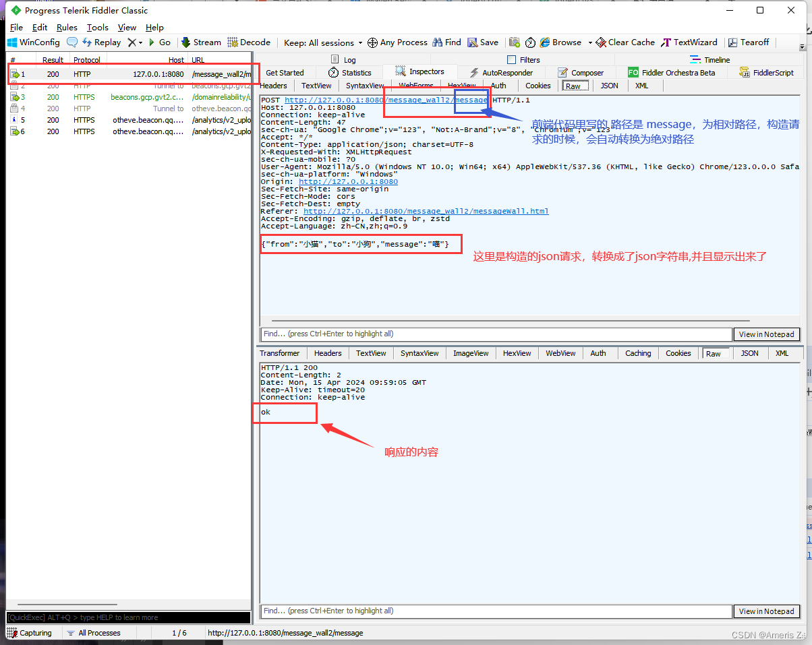This screenshot has height=645, width=812.
Task: Click the Referer messageWall.html link
Action: (x=426, y=211)
